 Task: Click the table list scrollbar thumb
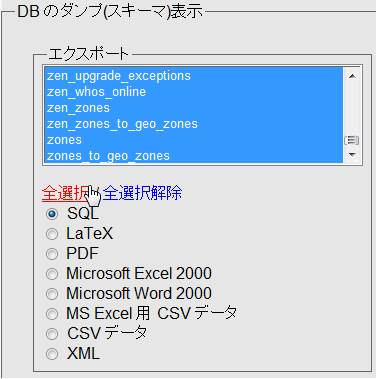coord(352,140)
